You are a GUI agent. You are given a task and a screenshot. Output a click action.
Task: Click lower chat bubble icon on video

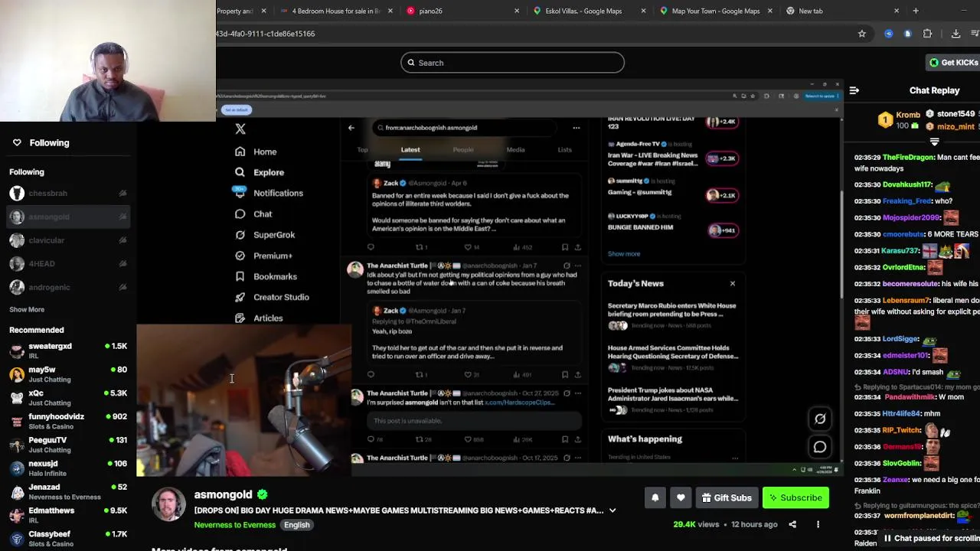tap(820, 447)
